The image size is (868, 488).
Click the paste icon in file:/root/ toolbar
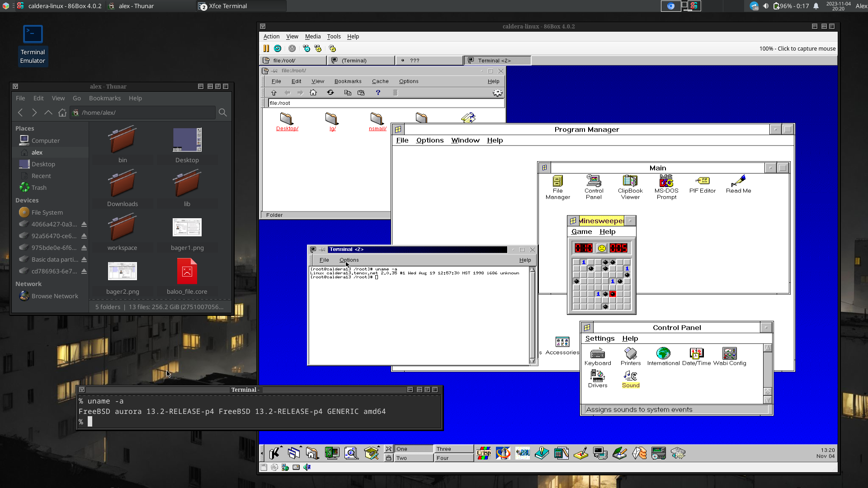click(361, 93)
